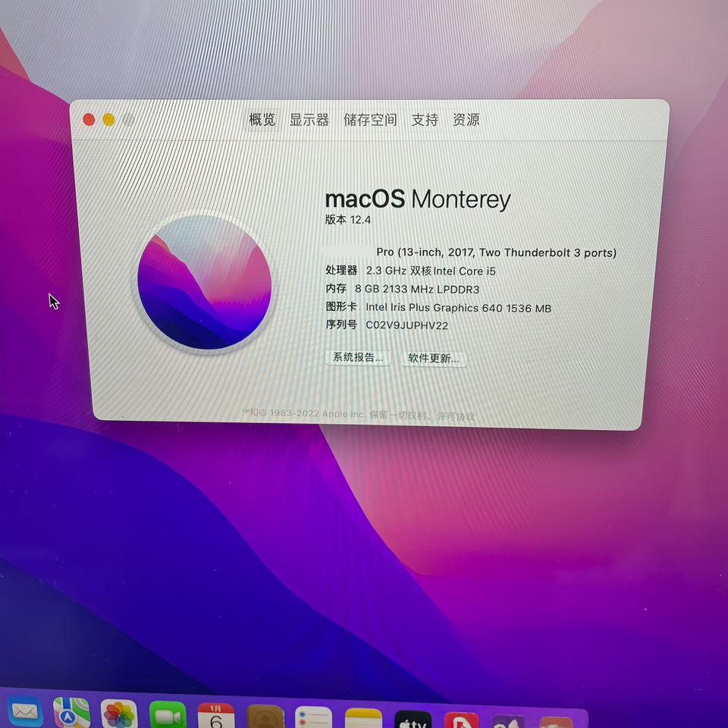Open the brown Contacts icon in Dock
728x728 pixels.
pyautogui.click(x=265, y=717)
